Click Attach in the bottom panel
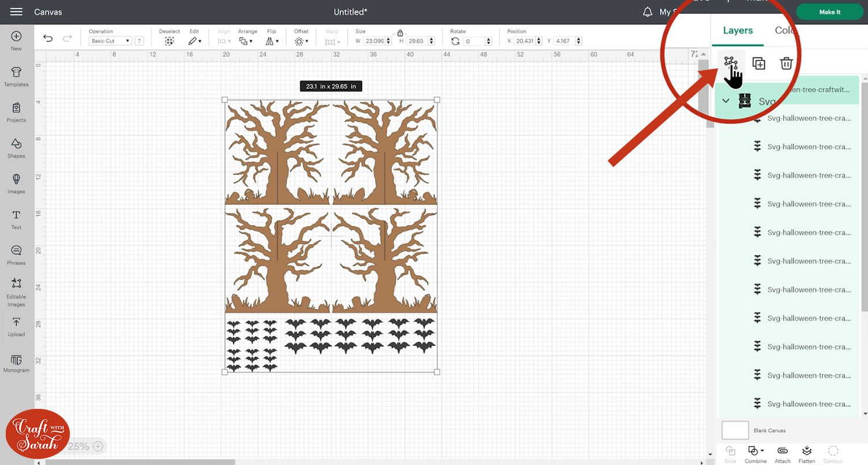The height and width of the screenshot is (465, 868). coord(782,453)
